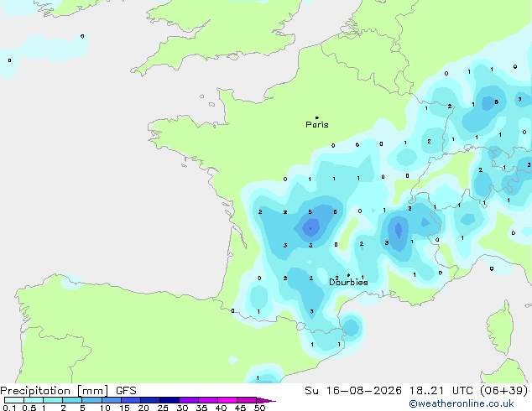Image resolution: width=532 pixels, height=411 pixels.
Task: Click the '20' legend scale value
Action: (143, 408)
